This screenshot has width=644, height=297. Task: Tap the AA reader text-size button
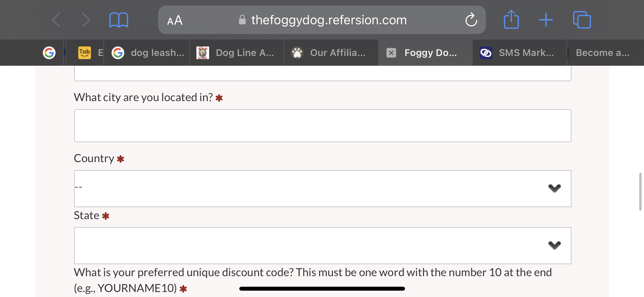[175, 20]
